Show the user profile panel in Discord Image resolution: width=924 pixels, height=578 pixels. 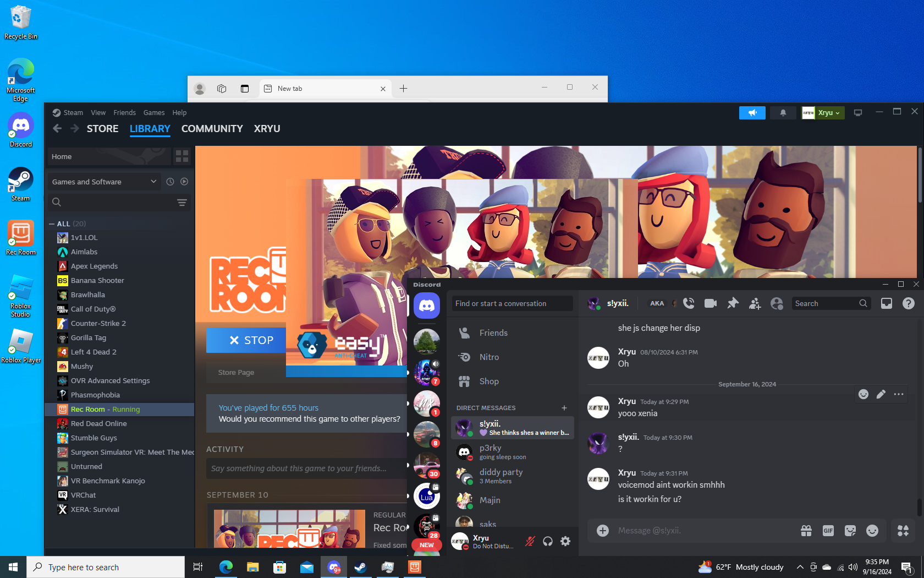coord(777,303)
